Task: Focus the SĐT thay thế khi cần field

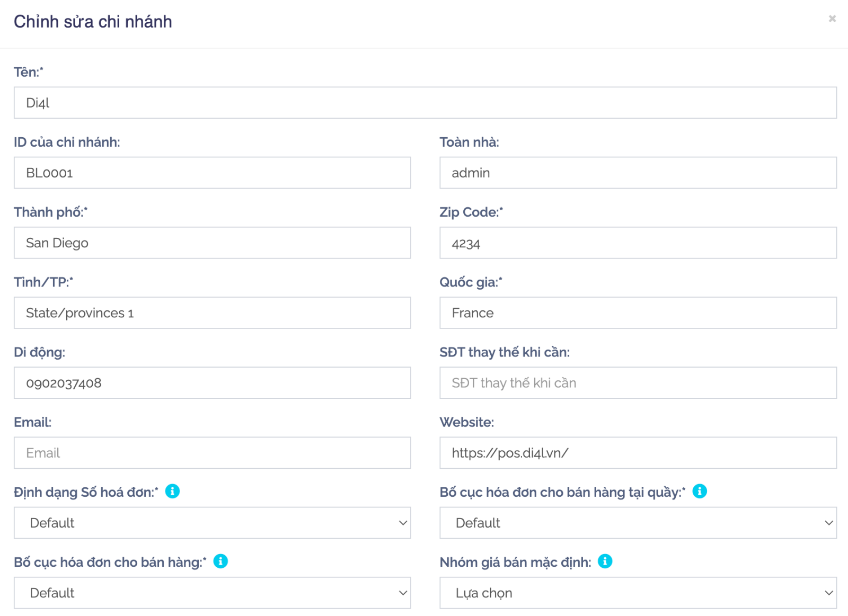Action: (x=638, y=383)
